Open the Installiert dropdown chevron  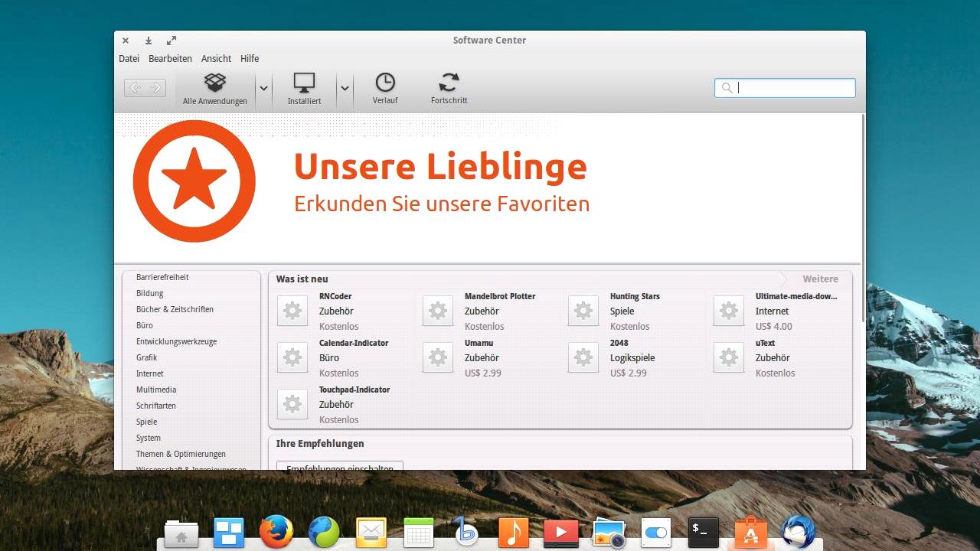click(x=345, y=88)
